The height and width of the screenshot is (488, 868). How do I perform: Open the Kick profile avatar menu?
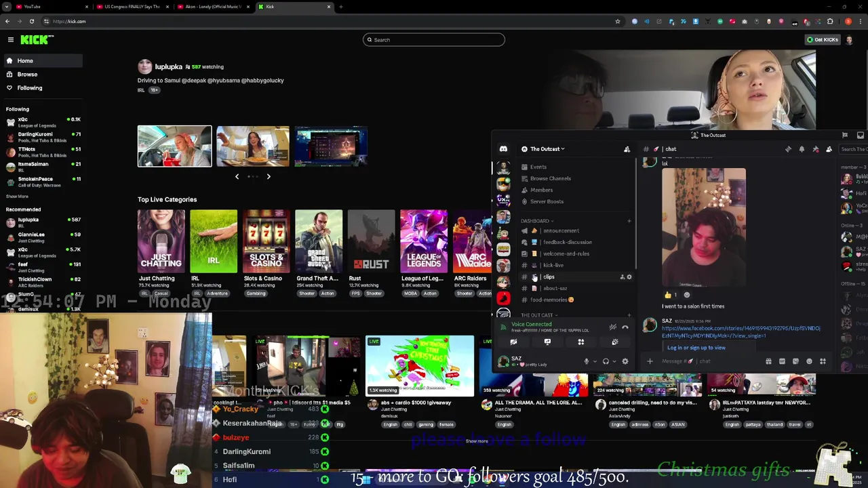[849, 40]
